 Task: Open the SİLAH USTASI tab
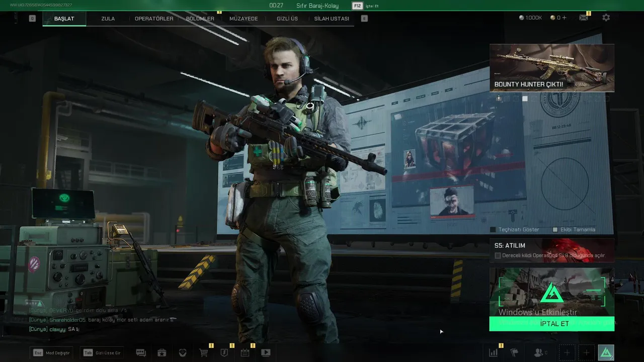coord(332,19)
